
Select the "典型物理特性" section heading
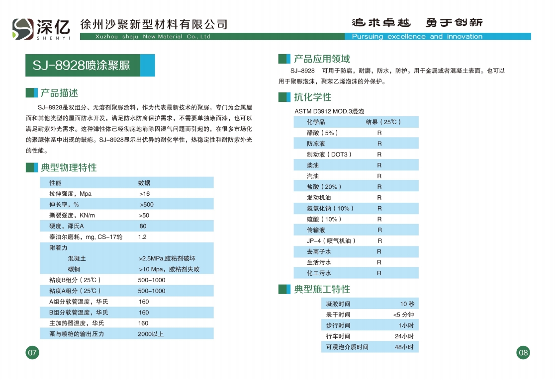69,167
